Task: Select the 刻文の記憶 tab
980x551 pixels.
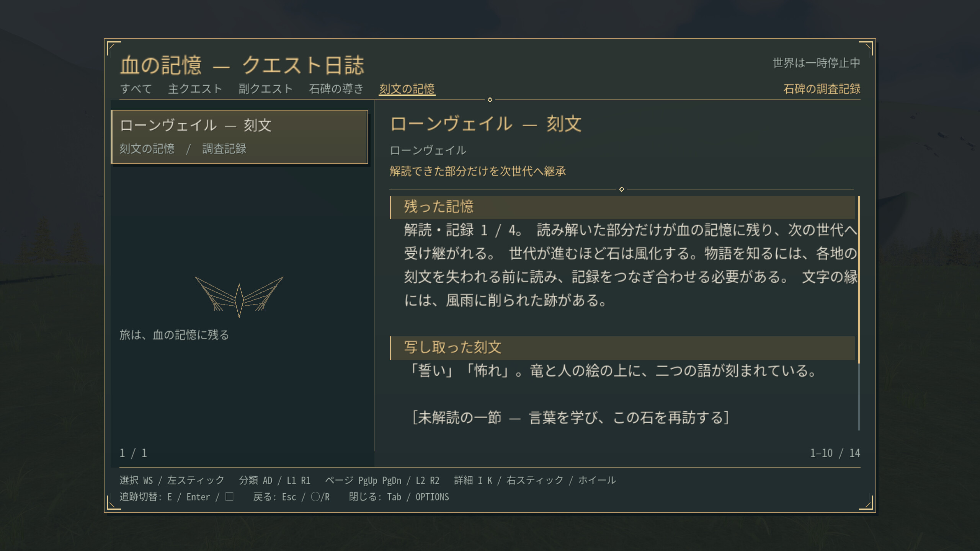Action: (x=407, y=89)
